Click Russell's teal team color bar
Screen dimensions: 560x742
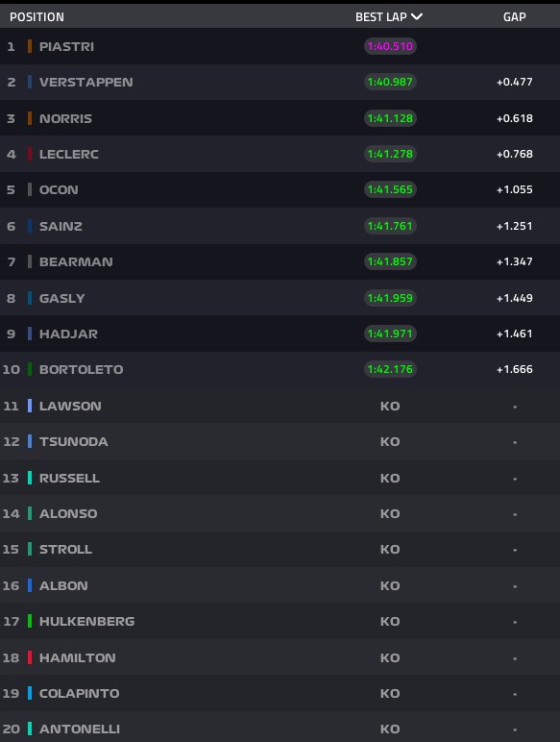pos(30,478)
